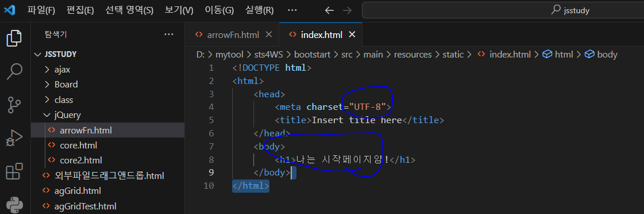Image resolution: width=644 pixels, height=214 pixels.
Task: Click the src breadcrumb segment
Action: [346, 54]
